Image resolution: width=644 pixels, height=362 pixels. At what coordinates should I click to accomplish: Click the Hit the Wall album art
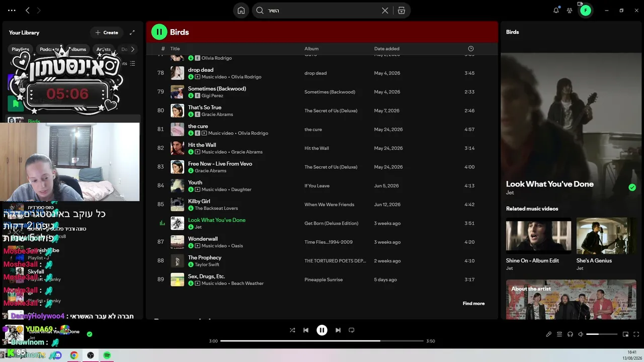pyautogui.click(x=177, y=148)
